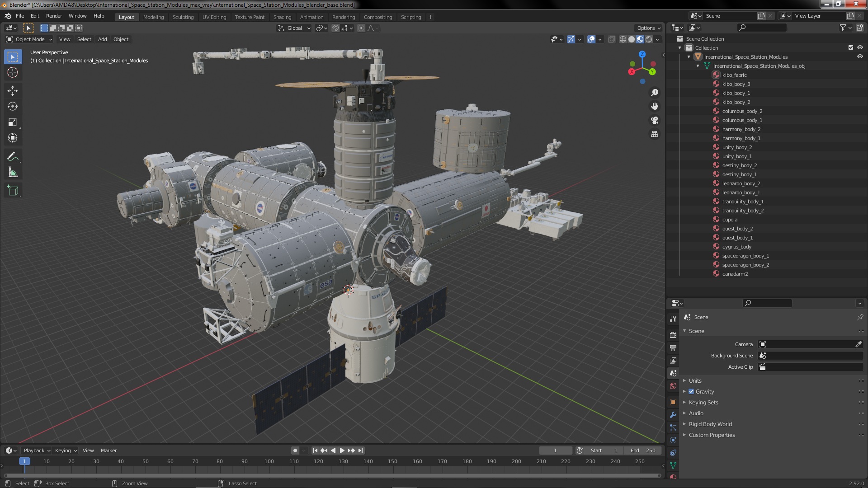The height and width of the screenshot is (488, 868).
Task: Open Global transform orientation dropdown
Action: [294, 28]
